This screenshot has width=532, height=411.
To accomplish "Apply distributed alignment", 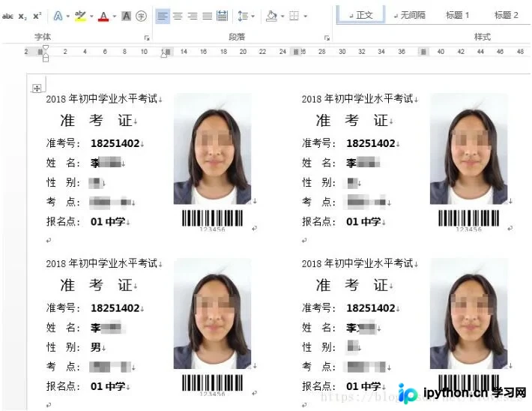I will [x=223, y=16].
